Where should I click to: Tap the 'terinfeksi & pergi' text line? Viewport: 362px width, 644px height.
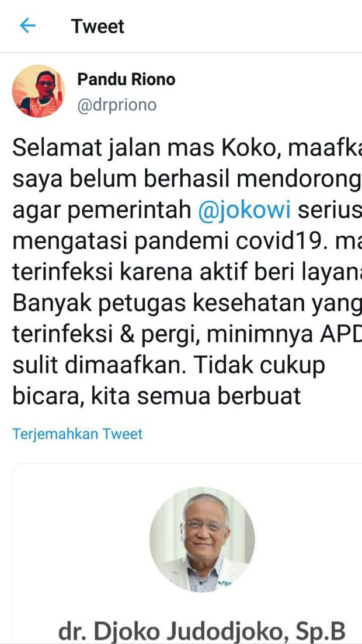(x=106, y=335)
